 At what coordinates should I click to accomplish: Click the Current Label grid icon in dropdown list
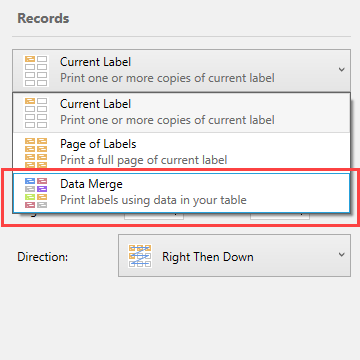(36, 112)
